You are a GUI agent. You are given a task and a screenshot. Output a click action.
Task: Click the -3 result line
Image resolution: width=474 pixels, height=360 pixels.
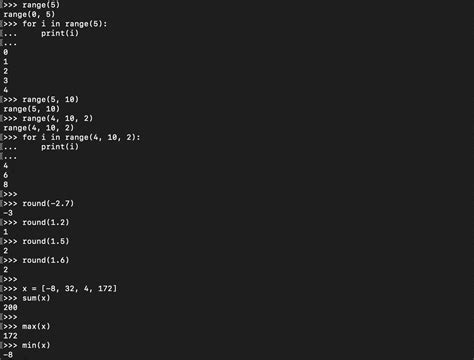coord(8,213)
